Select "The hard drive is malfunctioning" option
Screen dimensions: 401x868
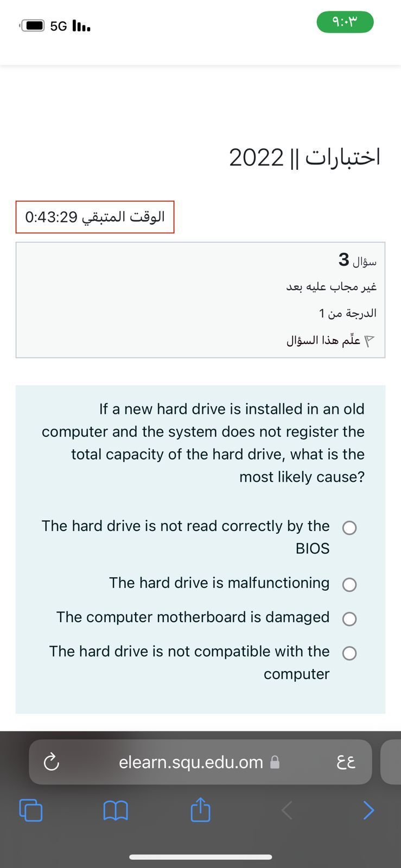pos(349,584)
